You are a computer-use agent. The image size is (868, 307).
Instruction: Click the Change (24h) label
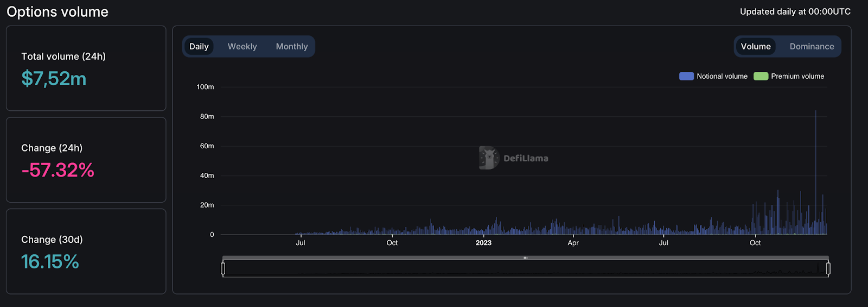[52, 148]
